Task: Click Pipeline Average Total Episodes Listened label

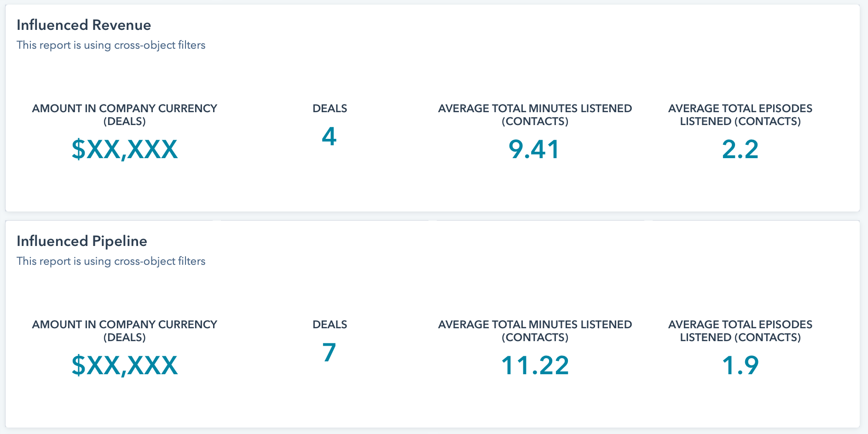Action: coord(740,331)
